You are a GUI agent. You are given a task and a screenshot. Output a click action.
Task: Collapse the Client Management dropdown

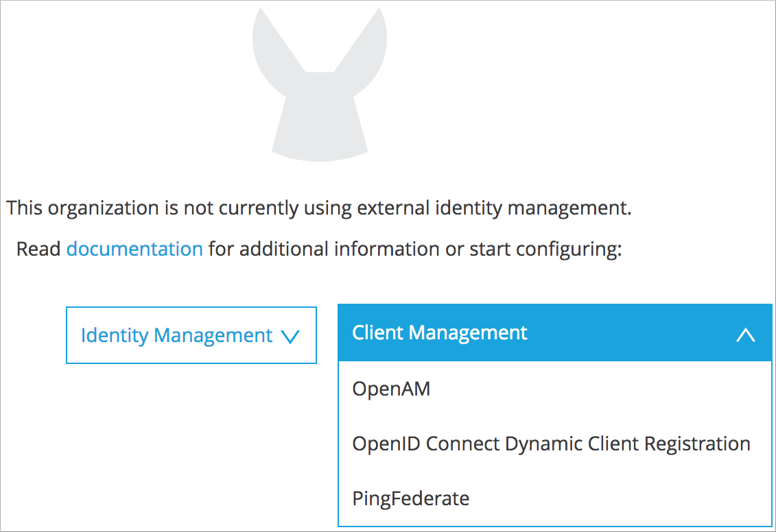click(x=554, y=332)
